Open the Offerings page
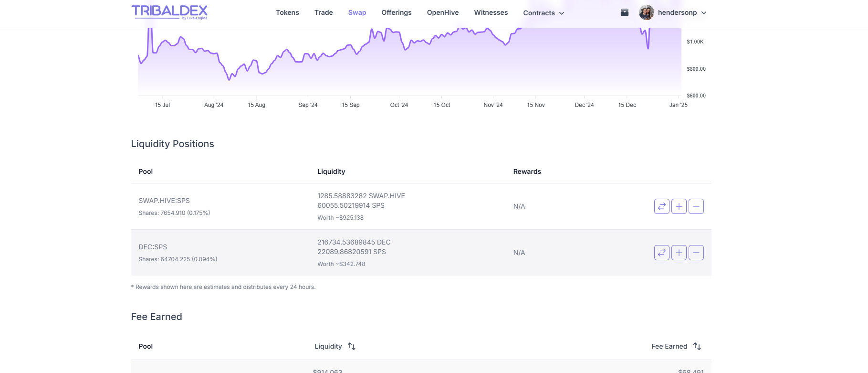868x373 pixels. (x=397, y=12)
